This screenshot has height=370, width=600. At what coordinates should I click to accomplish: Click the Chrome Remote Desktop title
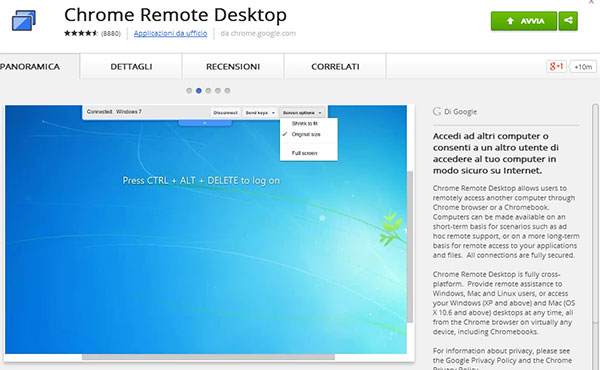175,15
